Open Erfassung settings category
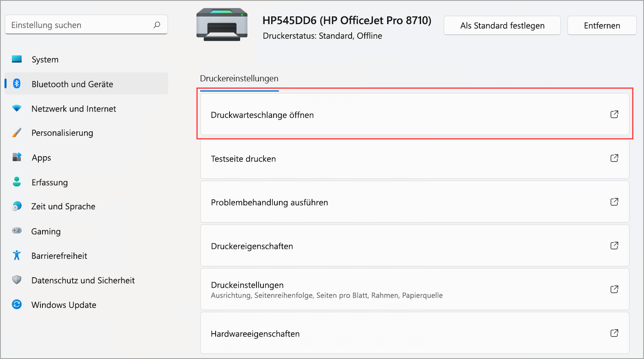This screenshot has width=644, height=359. (x=86, y=182)
